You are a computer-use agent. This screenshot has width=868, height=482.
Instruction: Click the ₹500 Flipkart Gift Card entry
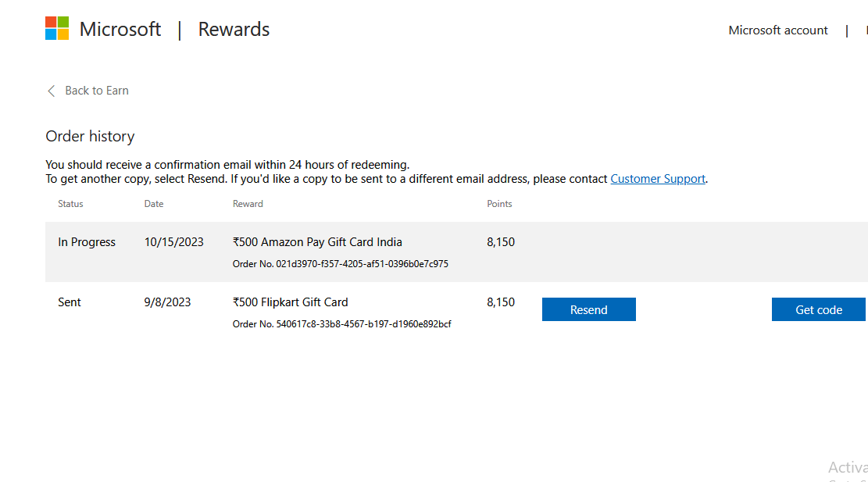[x=291, y=302]
